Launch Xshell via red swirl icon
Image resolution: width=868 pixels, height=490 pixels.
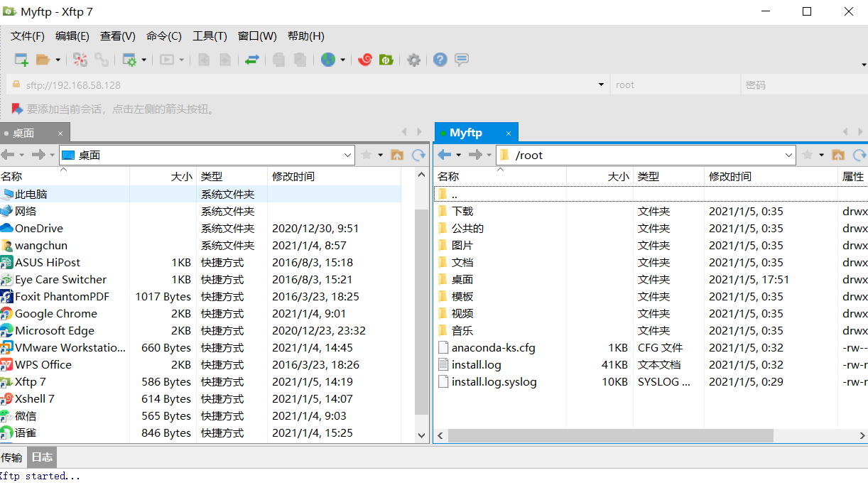click(x=365, y=60)
